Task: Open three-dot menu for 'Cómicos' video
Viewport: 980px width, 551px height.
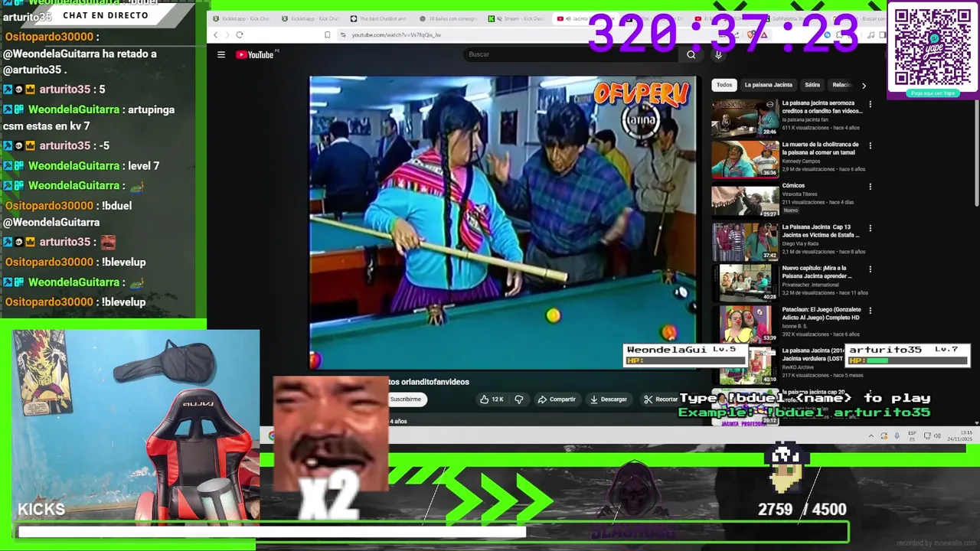Action: 870,187
